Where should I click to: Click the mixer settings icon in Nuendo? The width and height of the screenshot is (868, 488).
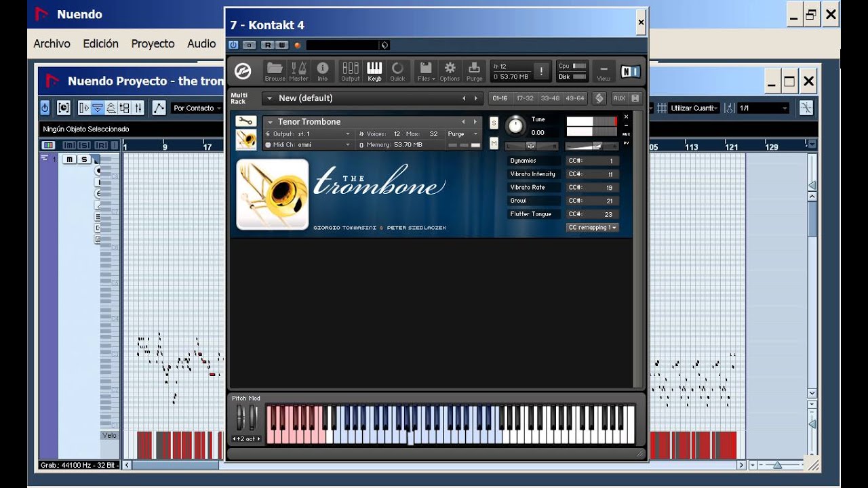click(138, 108)
